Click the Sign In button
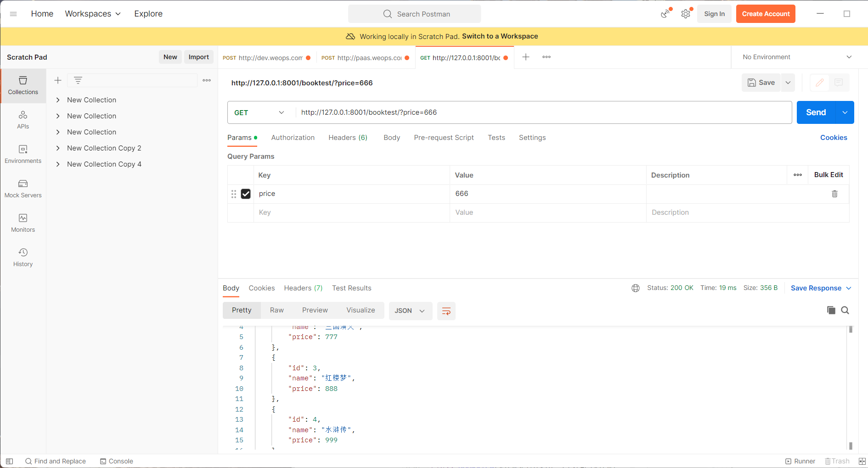Viewport: 868px width, 468px height. point(714,14)
